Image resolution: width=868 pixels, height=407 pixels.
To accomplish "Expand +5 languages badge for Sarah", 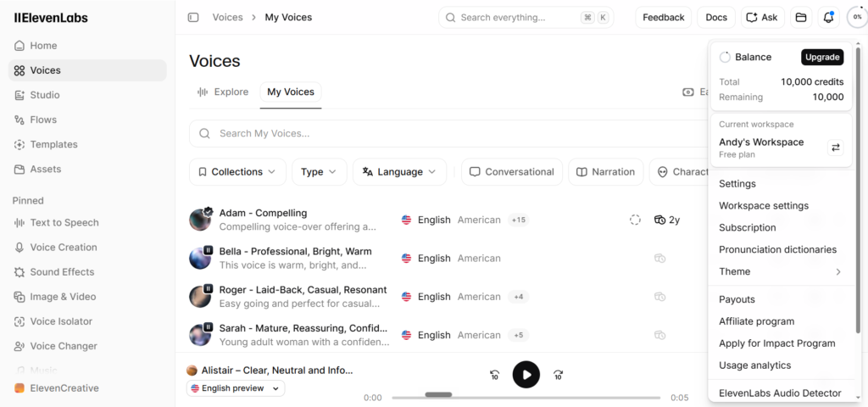I will pos(518,335).
